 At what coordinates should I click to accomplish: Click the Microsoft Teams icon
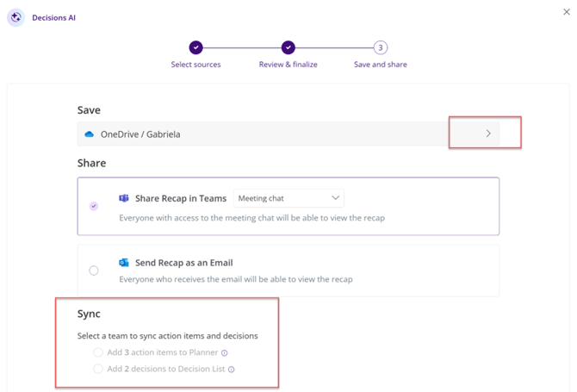click(124, 198)
